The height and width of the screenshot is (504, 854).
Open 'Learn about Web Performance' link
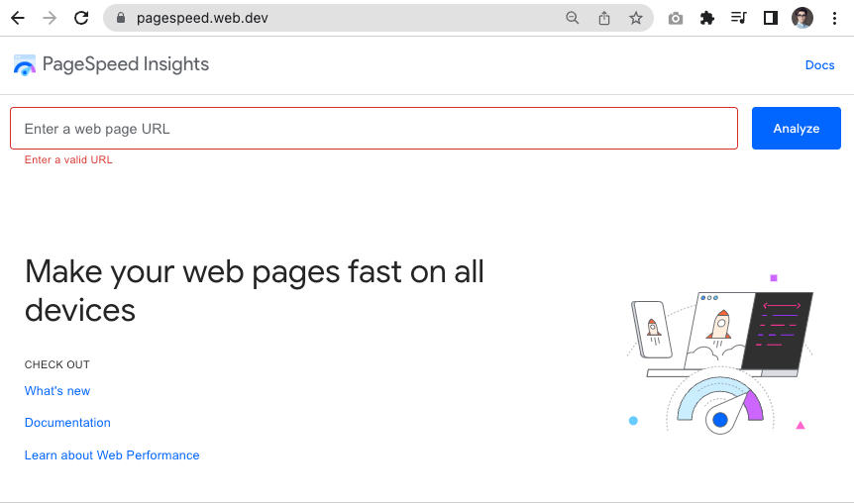[x=112, y=455]
